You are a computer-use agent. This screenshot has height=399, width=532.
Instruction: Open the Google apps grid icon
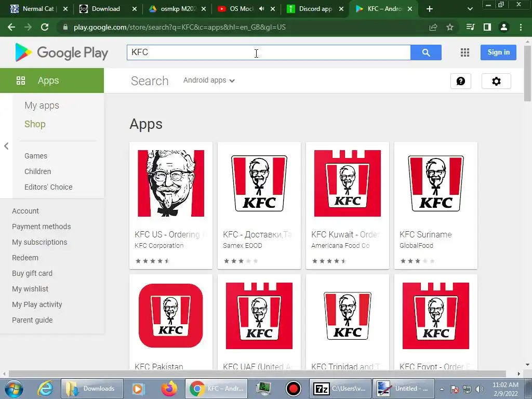coord(465,52)
